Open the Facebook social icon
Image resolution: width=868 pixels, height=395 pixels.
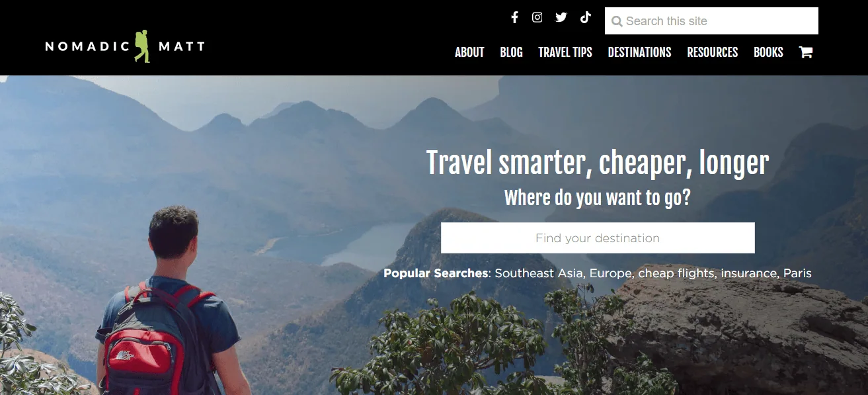click(x=514, y=18)
